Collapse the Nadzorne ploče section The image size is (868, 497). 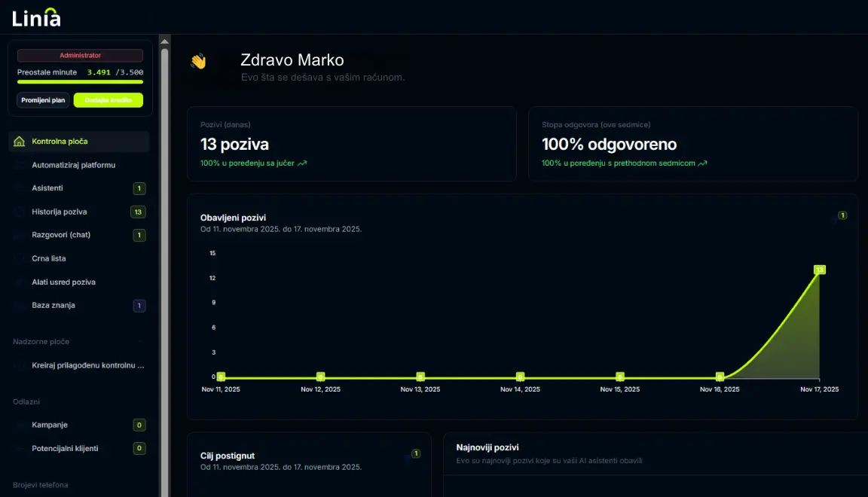(x=140, y=342)
